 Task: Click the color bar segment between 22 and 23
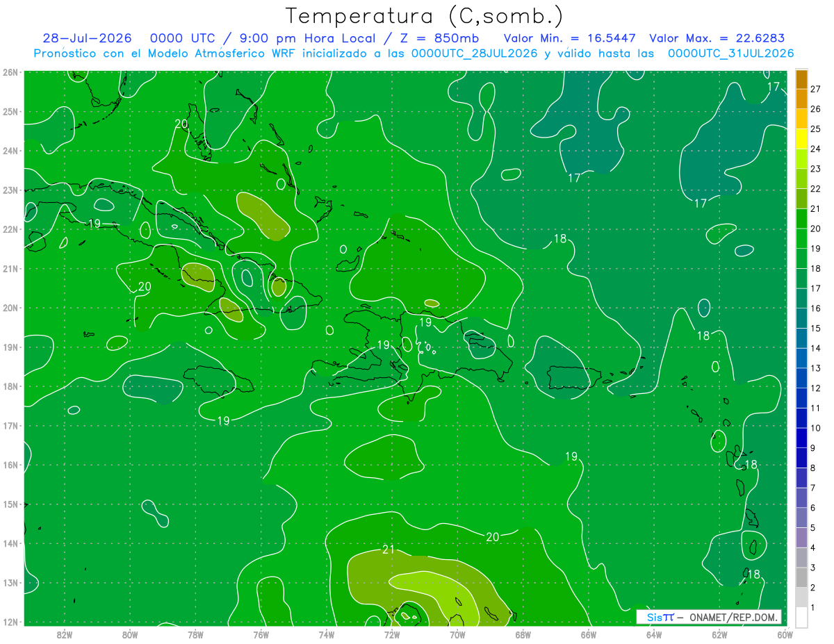click(x=801, y=179)
